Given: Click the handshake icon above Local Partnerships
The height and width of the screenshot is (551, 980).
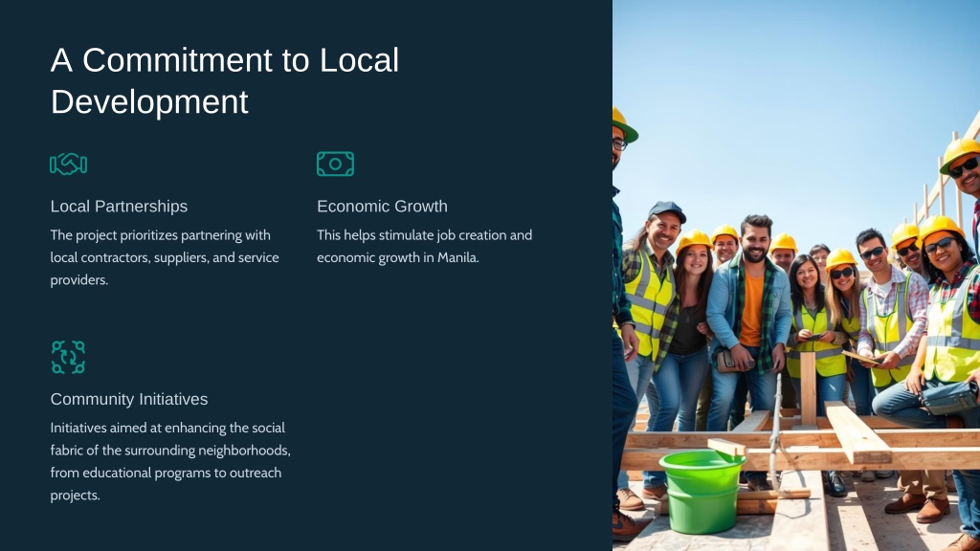Looking at the screenshot, I should pyautogui.click(x=68, y=164).
